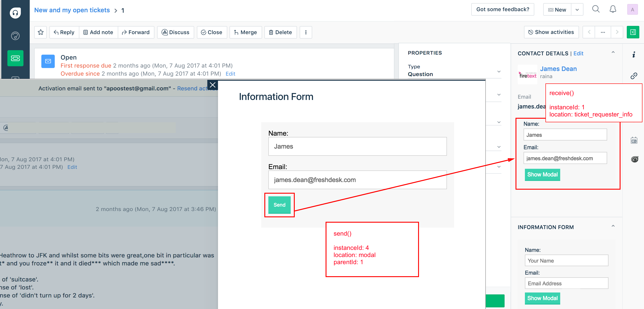
Task: Edit contact details link
Action: [x=578, y=53]
